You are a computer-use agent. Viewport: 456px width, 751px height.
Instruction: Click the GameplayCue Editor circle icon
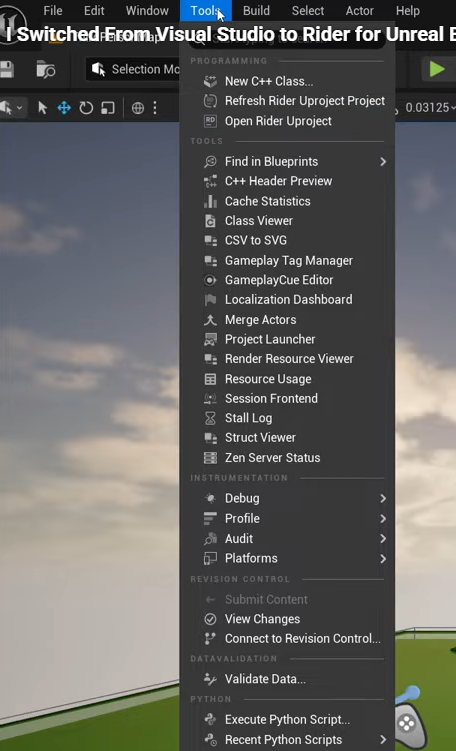pos(210,280)
